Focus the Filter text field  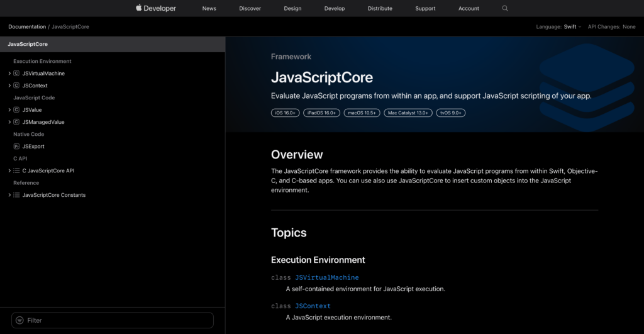pos(116,320)
